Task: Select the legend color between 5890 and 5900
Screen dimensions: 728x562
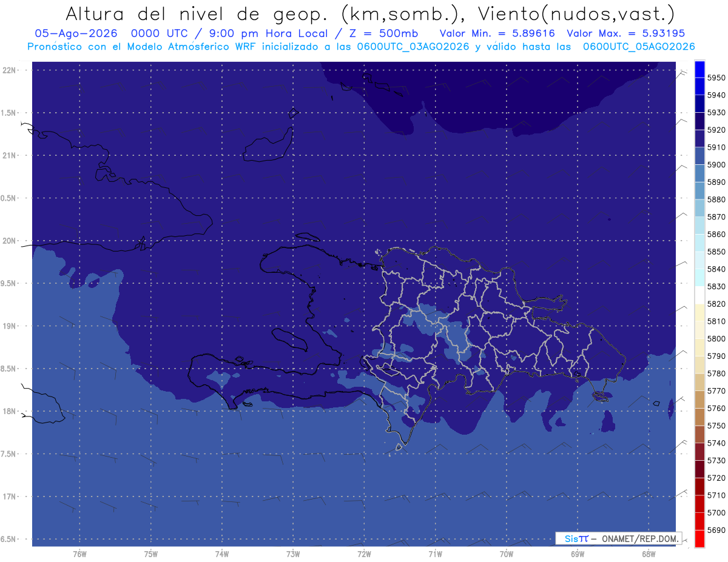Action: (x=699, y=173)
